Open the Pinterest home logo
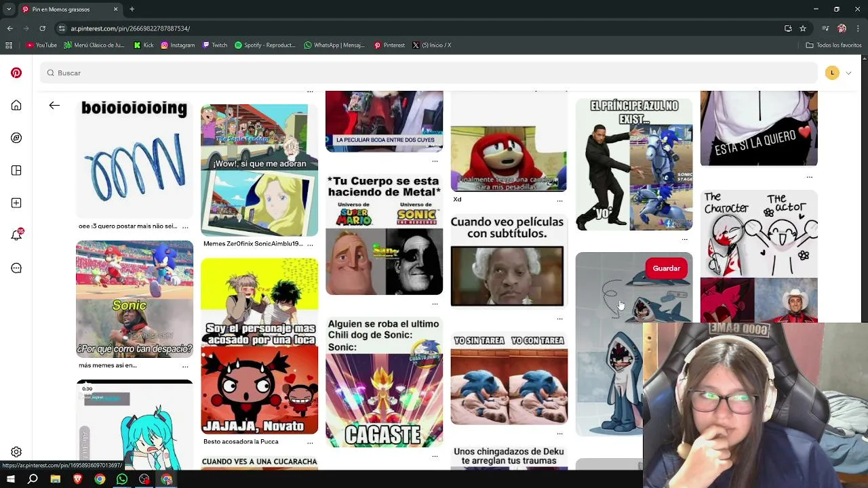 [x=16, y=73]
